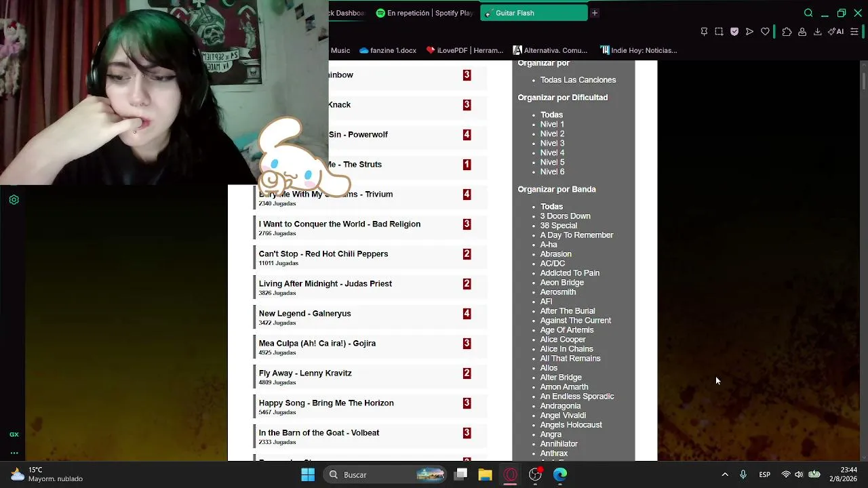The width and height of the screenshot is (868, 488).
Task: Switch to the Guitar Flash tab
Action: tap(534, 13)
